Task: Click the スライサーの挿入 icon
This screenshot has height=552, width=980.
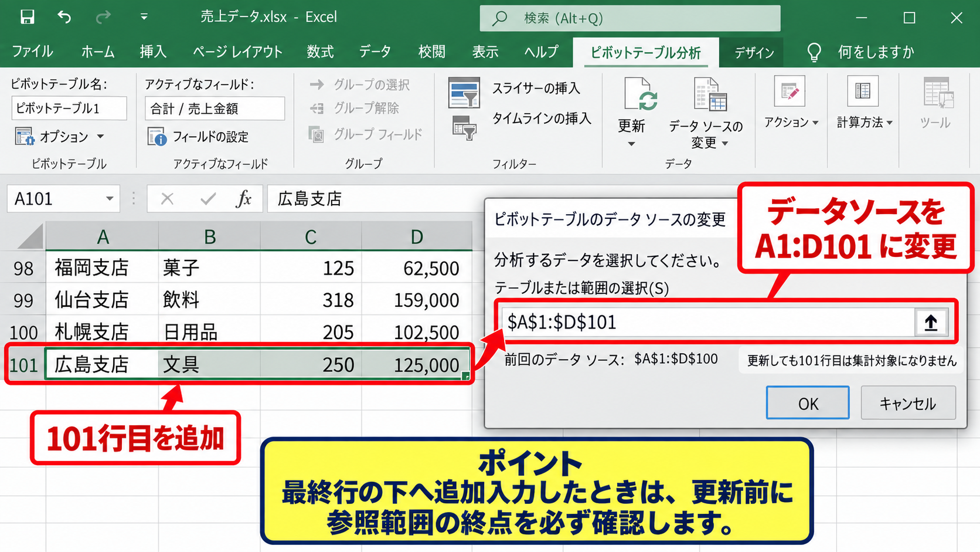Action: click(464, 92)
